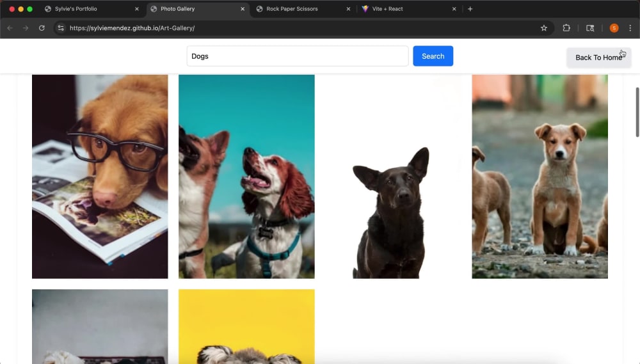Click the browser back arrow
Screen dimensions: 640x364
point(10,28)
